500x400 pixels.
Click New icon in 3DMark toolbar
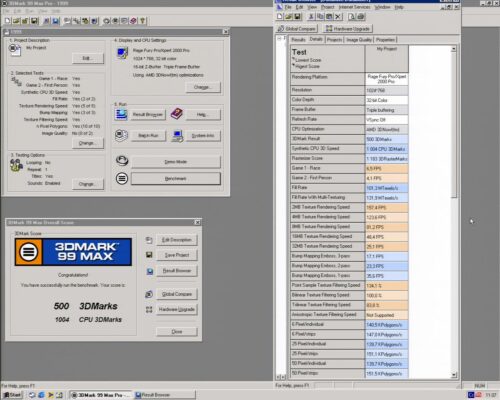pyautogui.click(x=7, y=21)
